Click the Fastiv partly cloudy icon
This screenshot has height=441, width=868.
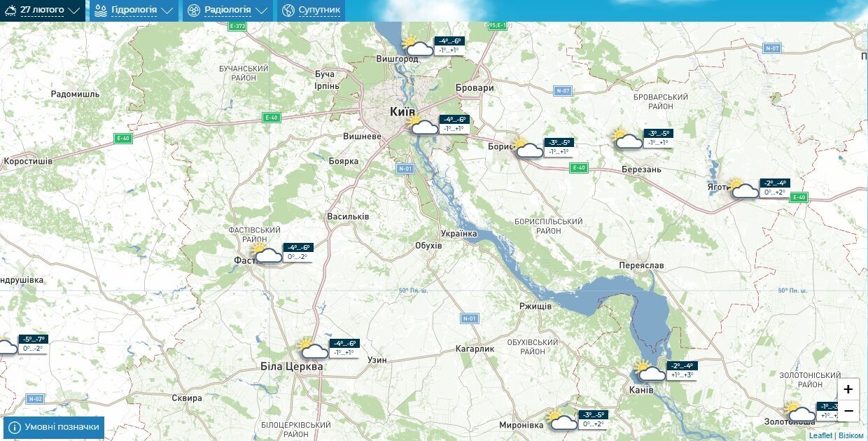coord(267,253)
